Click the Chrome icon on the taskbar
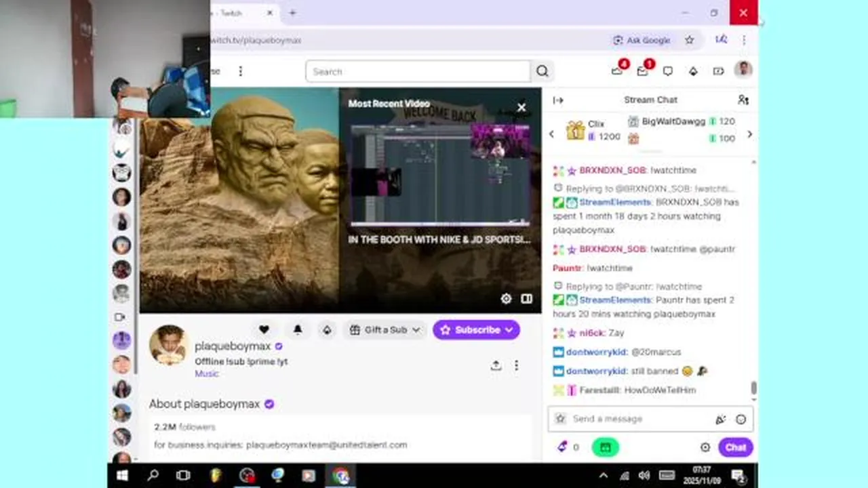This screenshot has height=488, width=868. click(x=340, y=476)
